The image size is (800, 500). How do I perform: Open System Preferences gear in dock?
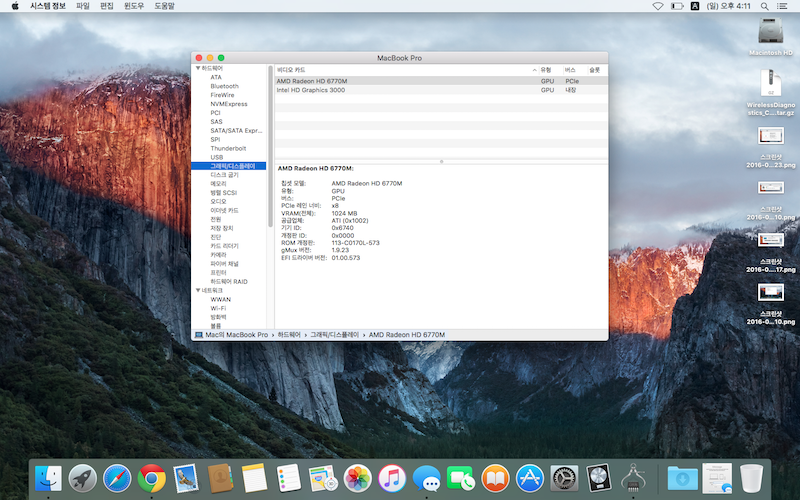coord(564,478)
